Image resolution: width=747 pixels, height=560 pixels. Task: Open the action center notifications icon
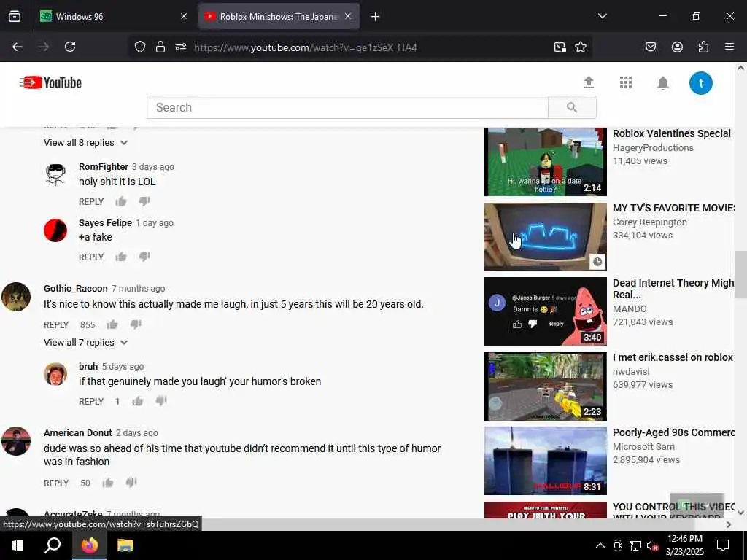[723, 545]
